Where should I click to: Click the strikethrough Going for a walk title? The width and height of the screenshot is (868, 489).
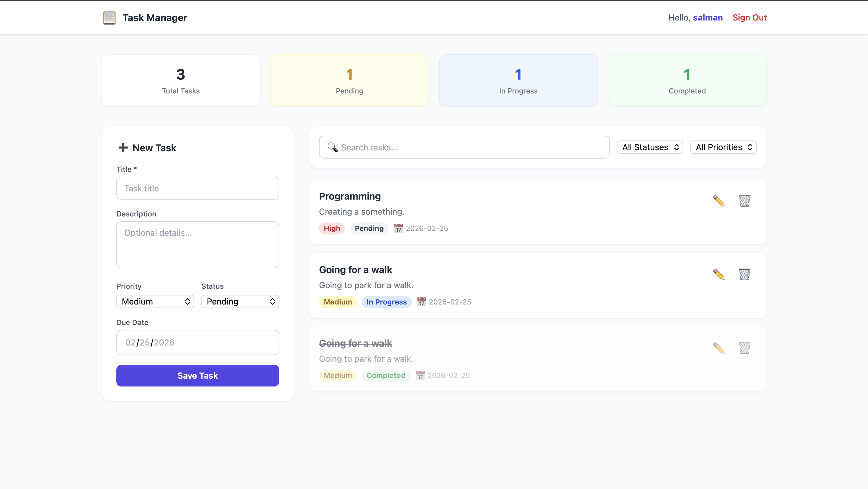point(355,343)
